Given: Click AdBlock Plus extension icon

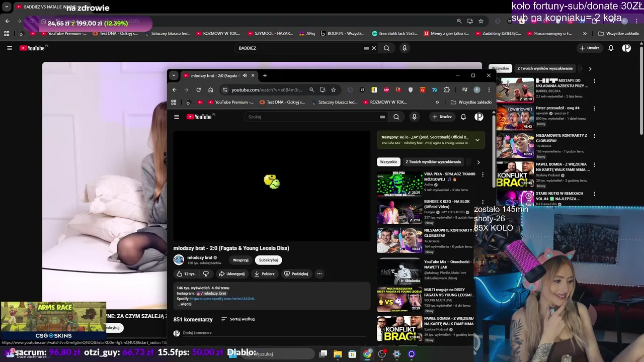Looking at the screenshot, I should click(386, 89).
